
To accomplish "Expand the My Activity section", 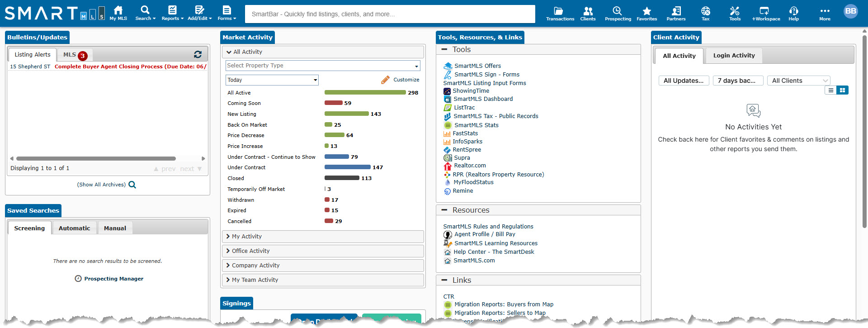I will 323,237.
